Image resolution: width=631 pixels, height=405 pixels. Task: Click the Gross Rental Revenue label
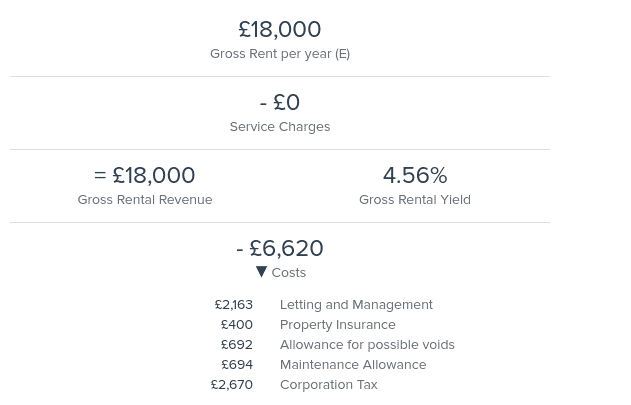[x=145, y=200]
